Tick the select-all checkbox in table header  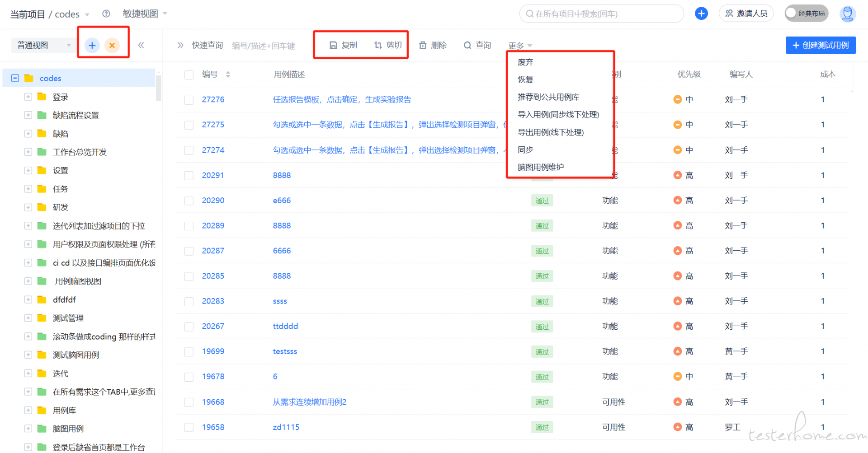click(x=189, y=75)
